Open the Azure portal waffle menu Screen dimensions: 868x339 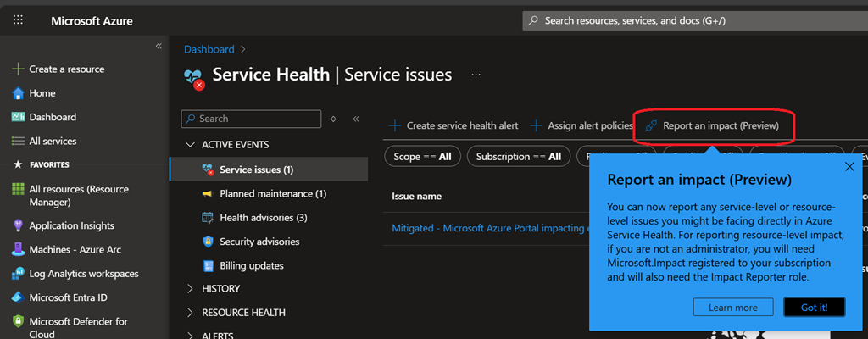tap(18, 20)
